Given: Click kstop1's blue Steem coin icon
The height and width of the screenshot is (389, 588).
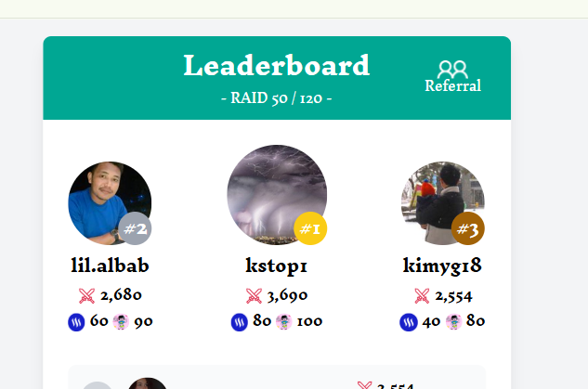Looking at the screenshot, I should [x=240, y=322].
